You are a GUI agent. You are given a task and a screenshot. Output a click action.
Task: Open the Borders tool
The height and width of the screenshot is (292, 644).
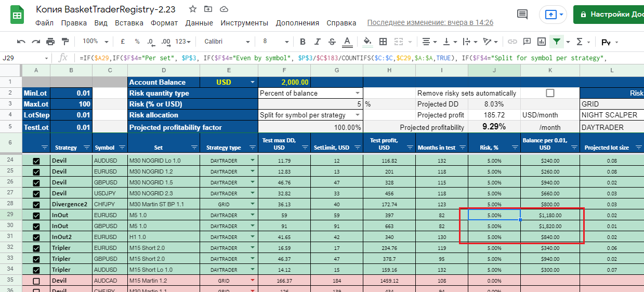(x=383, y=42)
